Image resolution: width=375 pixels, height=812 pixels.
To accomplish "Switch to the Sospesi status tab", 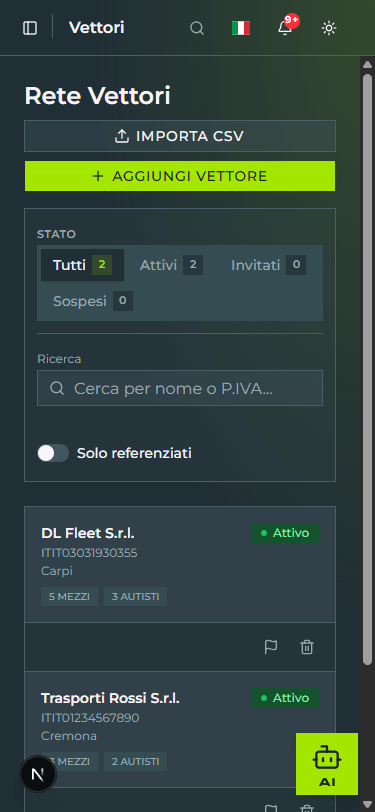I will [93, 301].
